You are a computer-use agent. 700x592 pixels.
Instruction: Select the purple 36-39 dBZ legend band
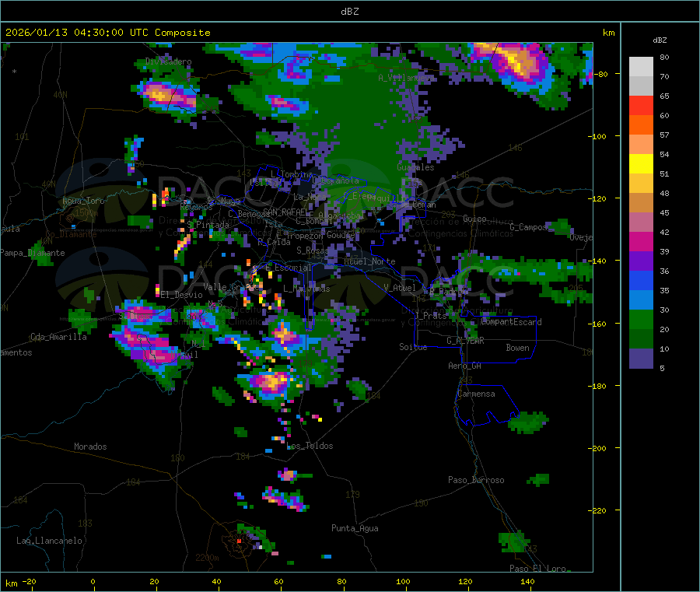pyautogui.click(x=641, y=261)
